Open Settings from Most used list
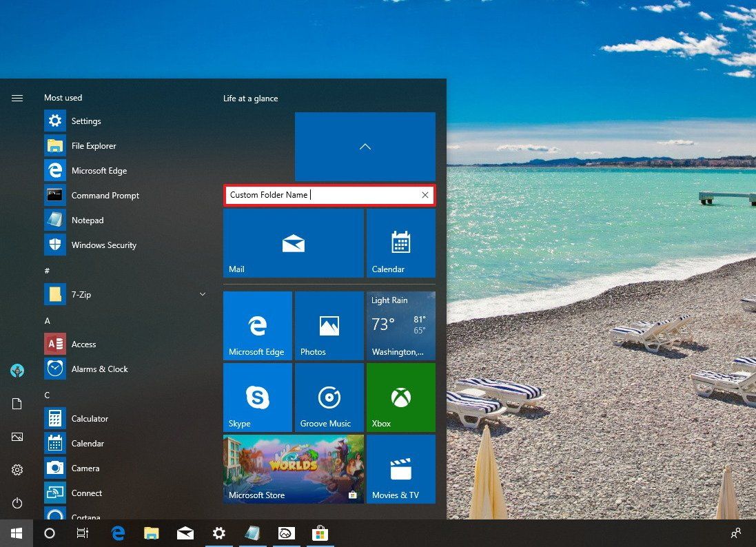This screenshot has height=547, width=756. tap(86, 121)
